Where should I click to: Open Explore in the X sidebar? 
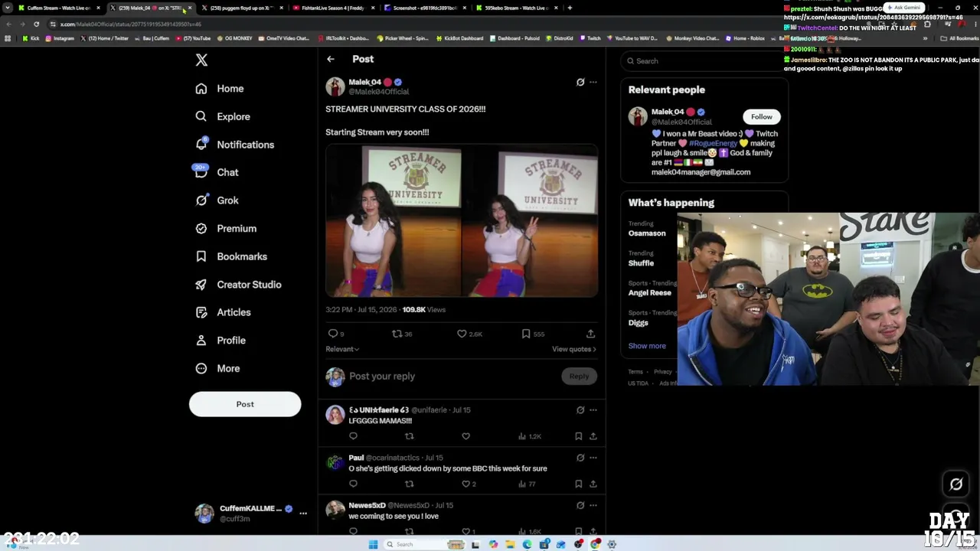(223, 116)
